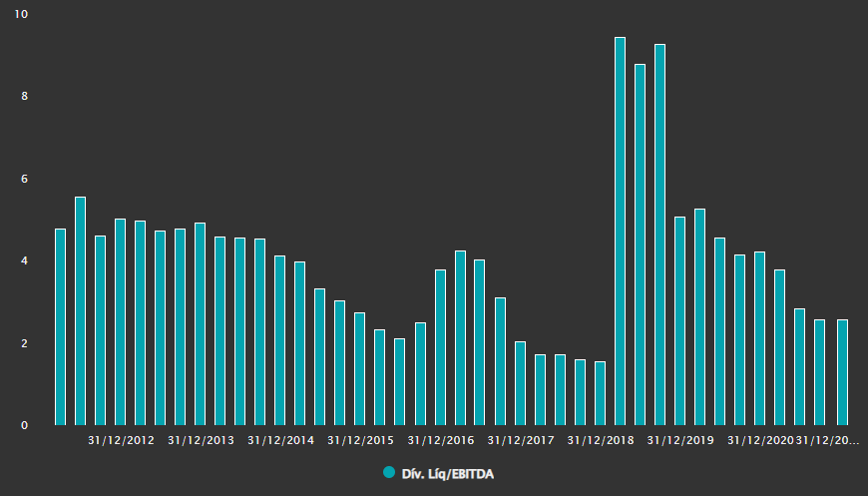Click the y-axis value 6
868x496 pixels.
(x=24, y=179)
